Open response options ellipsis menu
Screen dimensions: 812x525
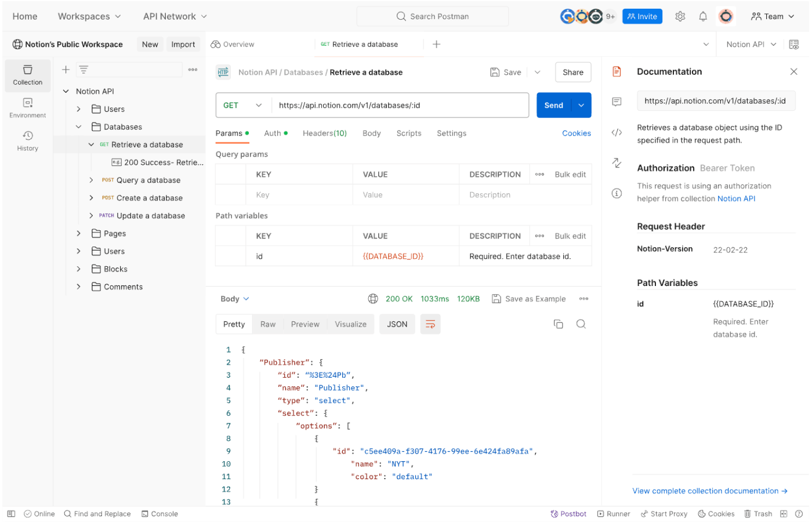pyautogui.click(x=583, y=299)
